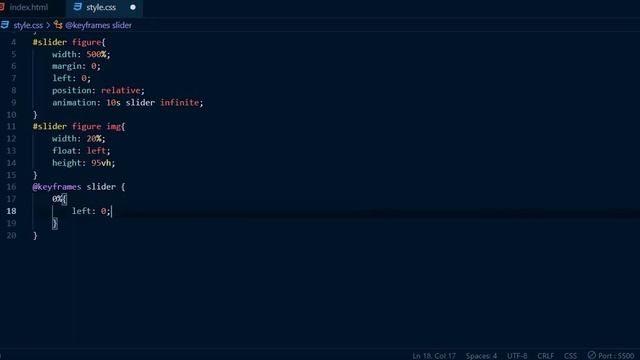640x360 pixels.
Task: Click the '#slider figure img{' selector
Action: [x=79, y=127]
